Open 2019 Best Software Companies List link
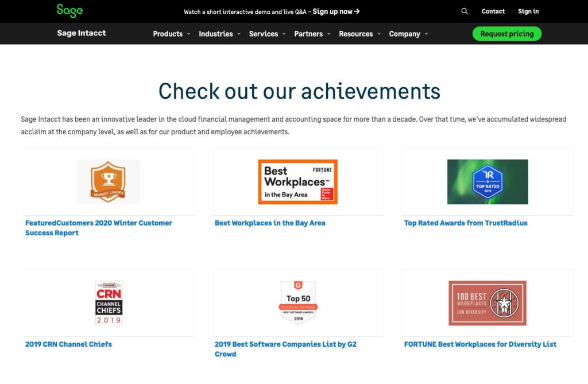Screen dimensions: 588x384 [285, 349]
